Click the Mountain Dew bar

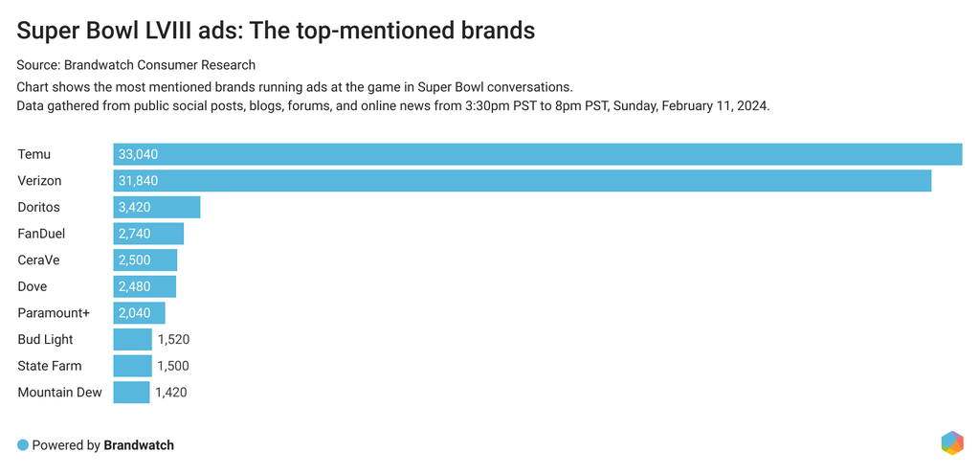pyautogui.click(x=131, y=392)
